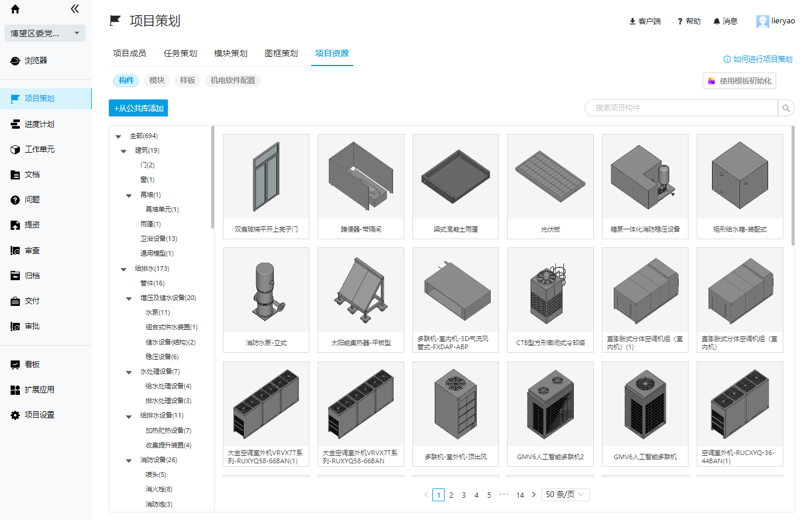
Task: Open the 博望区委党 project dropdown
Action: (45, 33)
